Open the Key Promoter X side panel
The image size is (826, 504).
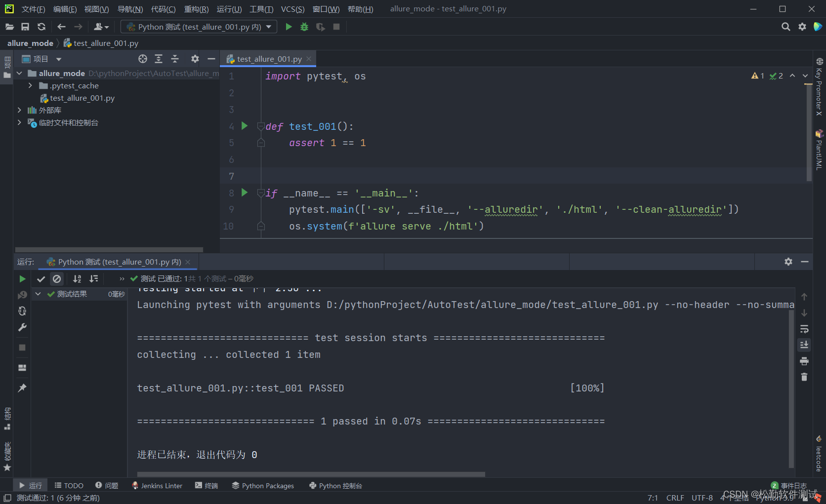click(819, 87)
